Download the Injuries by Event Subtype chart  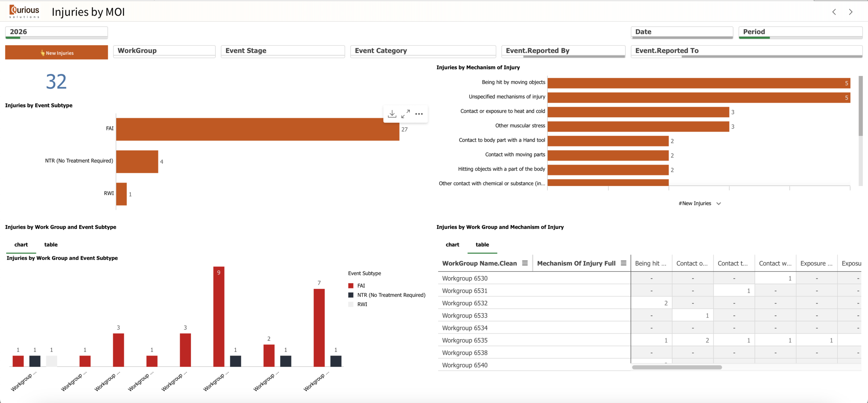pos(392,114)
